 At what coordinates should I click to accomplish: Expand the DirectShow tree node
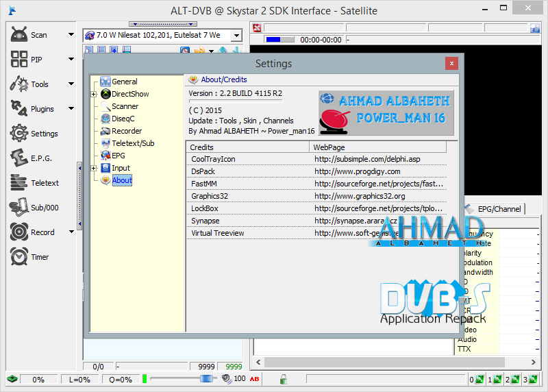pos(94,94)
